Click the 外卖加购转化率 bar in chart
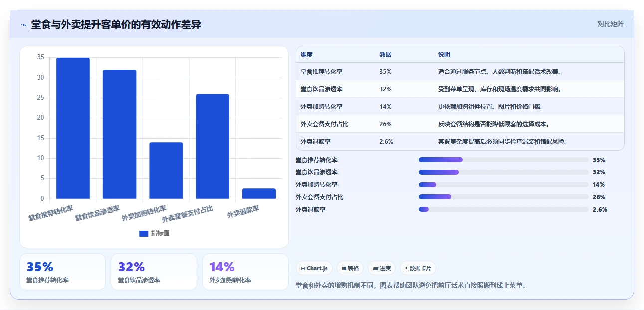Screen dimensions: 644x310 click(166, 170)
